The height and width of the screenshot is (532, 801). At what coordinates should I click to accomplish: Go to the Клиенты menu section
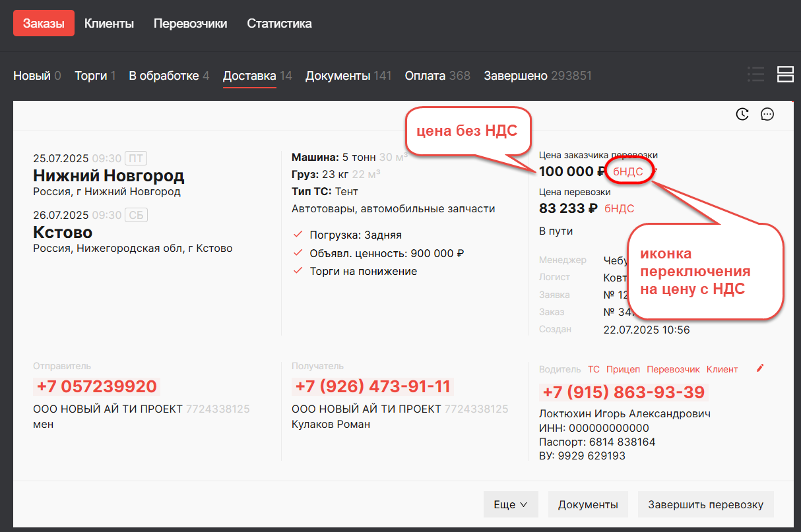pyautogui.click(x=110, y=24)
